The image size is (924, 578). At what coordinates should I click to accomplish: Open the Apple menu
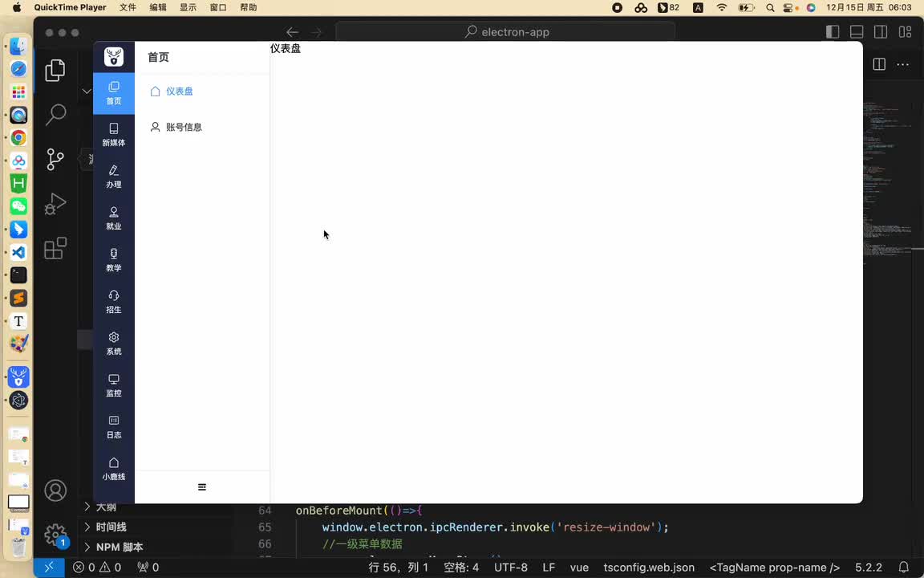tap(17, 8)
